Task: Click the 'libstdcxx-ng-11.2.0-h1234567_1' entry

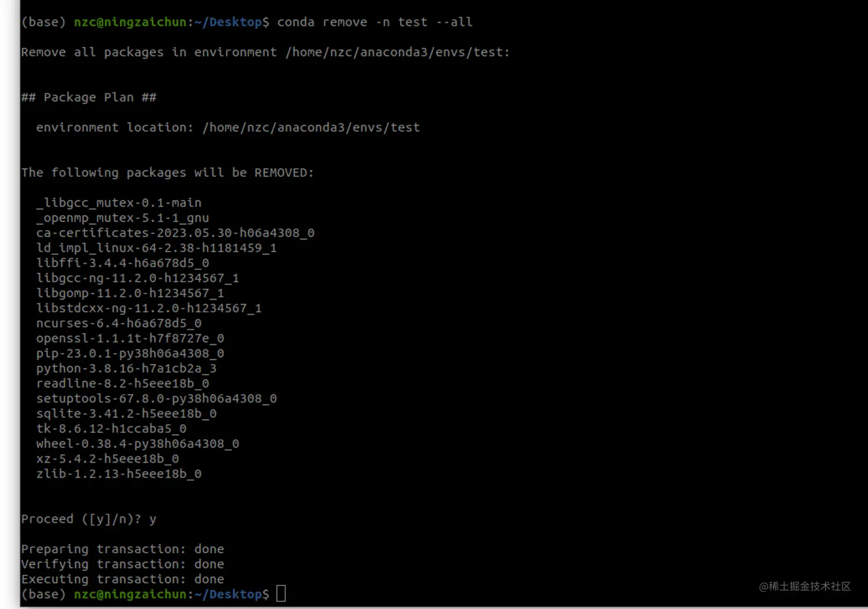Action: tap(149, 308)
